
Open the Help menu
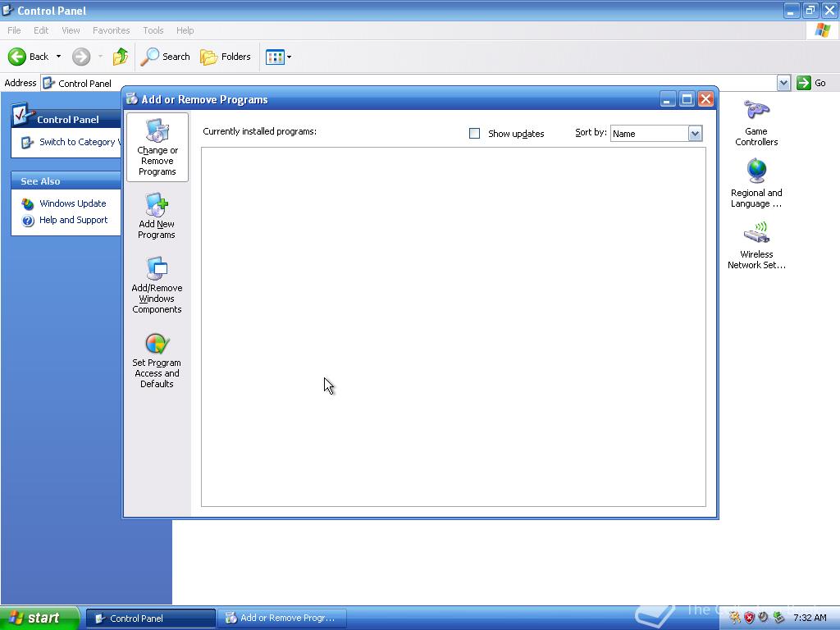coord(185,30)
